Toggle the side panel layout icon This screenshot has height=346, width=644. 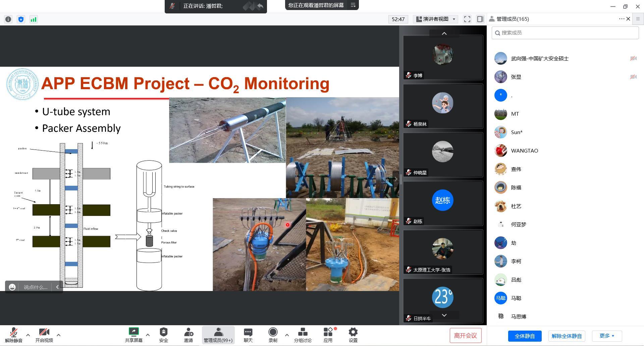pyautogui.click(x=480, y=19)
